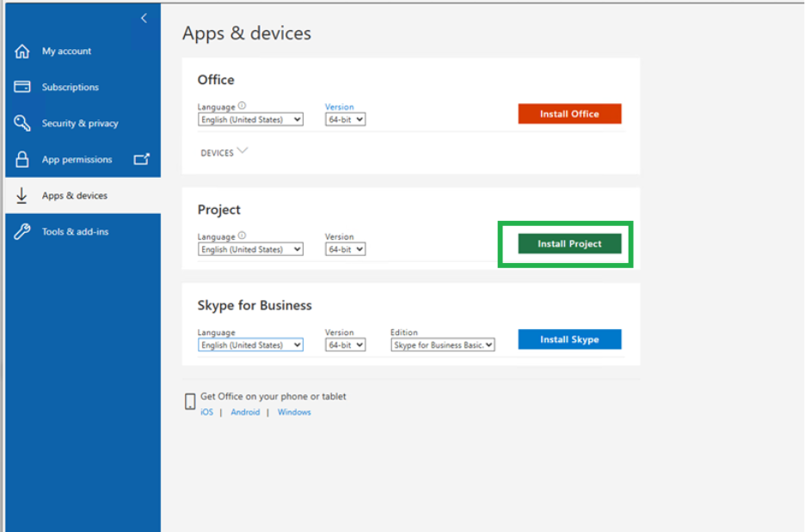Image resolution: width=805 pixels, height=532 pixels.
Task: Open the Windows phone link
Action: pyautogui.click(x=294, y=412)
